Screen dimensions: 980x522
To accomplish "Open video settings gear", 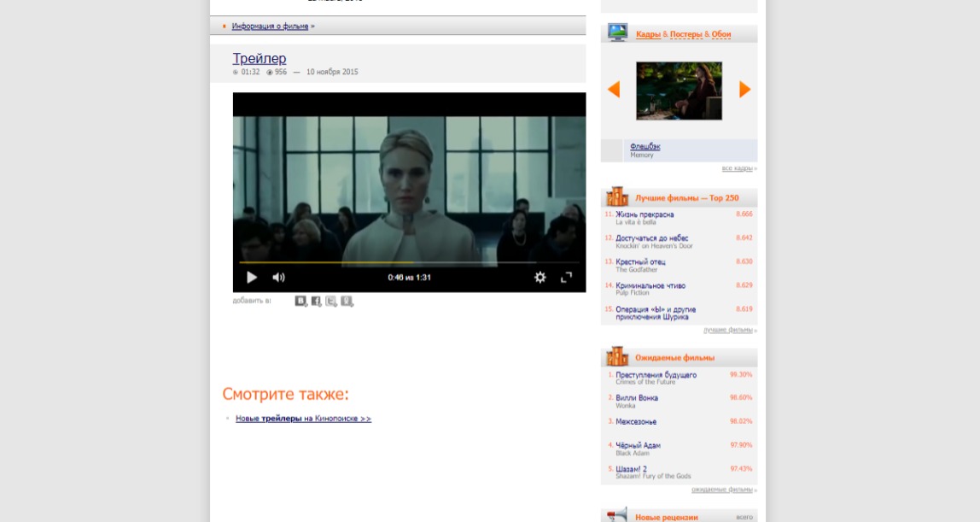I will point(540,278).
